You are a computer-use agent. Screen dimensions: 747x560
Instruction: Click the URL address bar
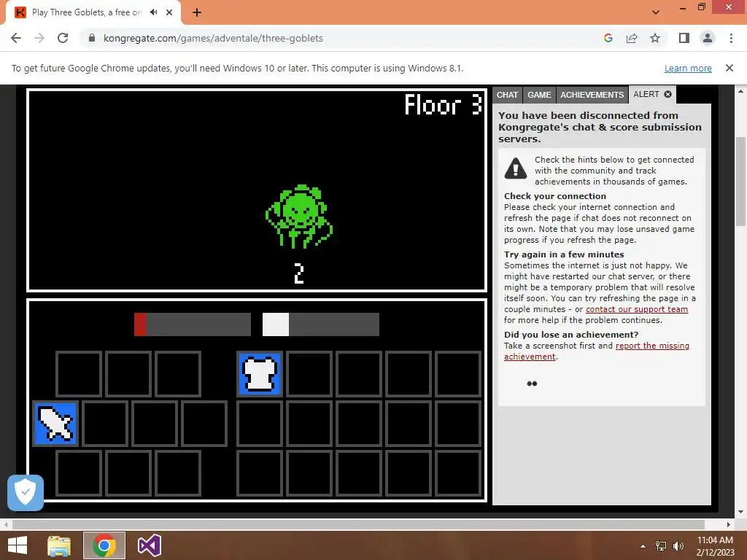click(x=343, y=38)
